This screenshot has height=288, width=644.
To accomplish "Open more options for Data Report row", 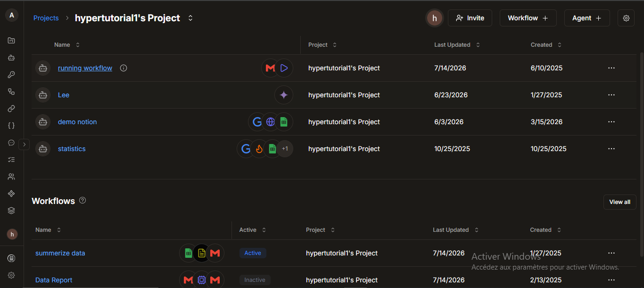I will 611,280.
